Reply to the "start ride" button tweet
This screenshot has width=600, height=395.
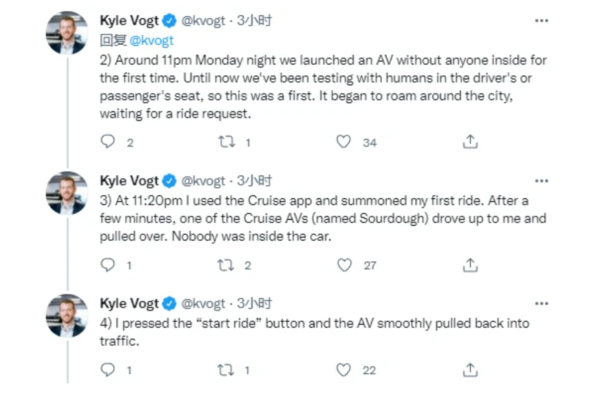click(x=108, y=369)
